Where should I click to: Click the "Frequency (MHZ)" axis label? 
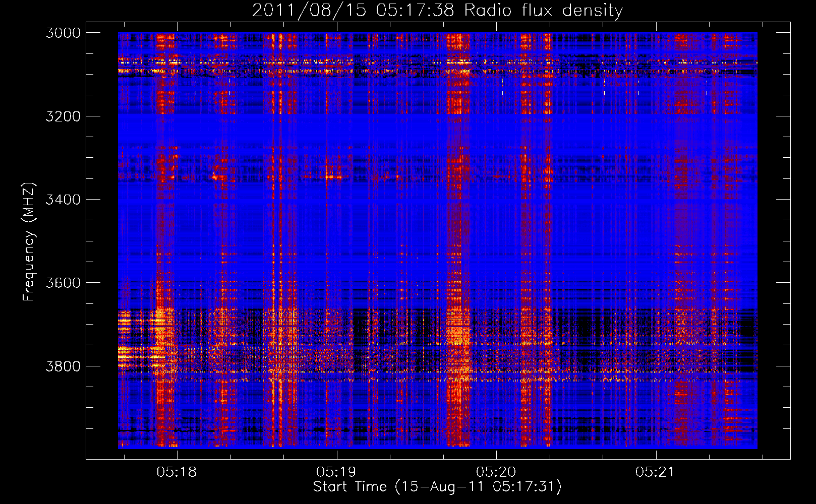[29, 242]
